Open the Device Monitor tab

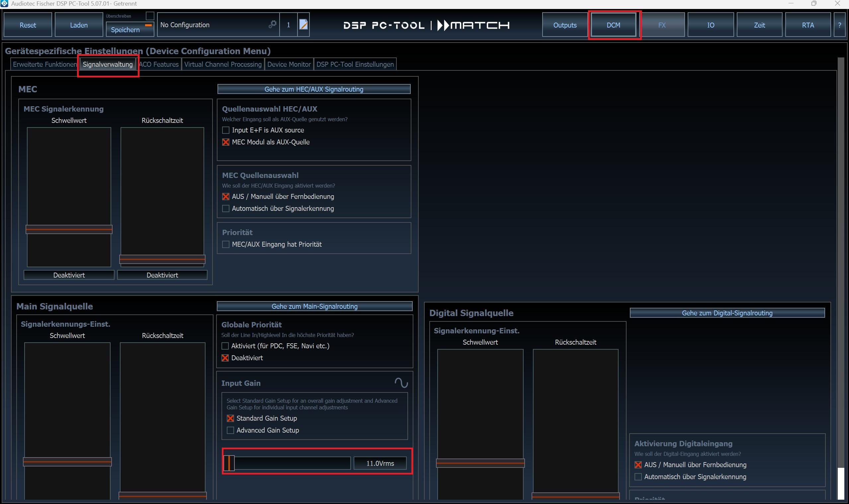289,64
